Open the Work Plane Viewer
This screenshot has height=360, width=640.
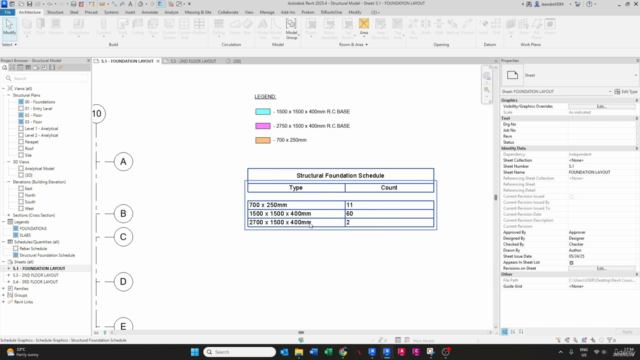tap(550, 26)
